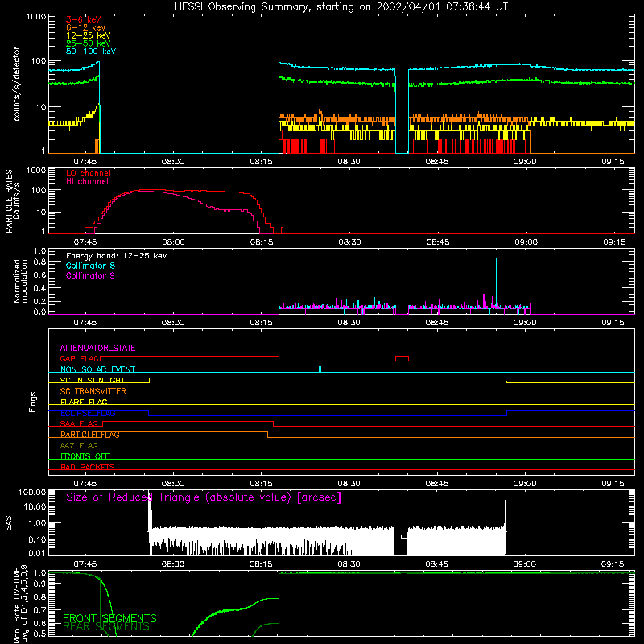Click the BAD_PACKETS flag label

coord(88,467)
